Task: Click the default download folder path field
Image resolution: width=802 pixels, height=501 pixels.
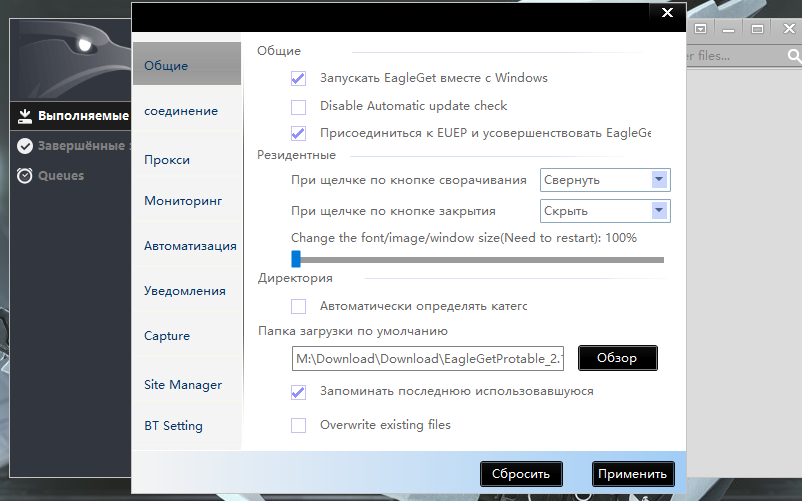Action: tap(428, 358)
